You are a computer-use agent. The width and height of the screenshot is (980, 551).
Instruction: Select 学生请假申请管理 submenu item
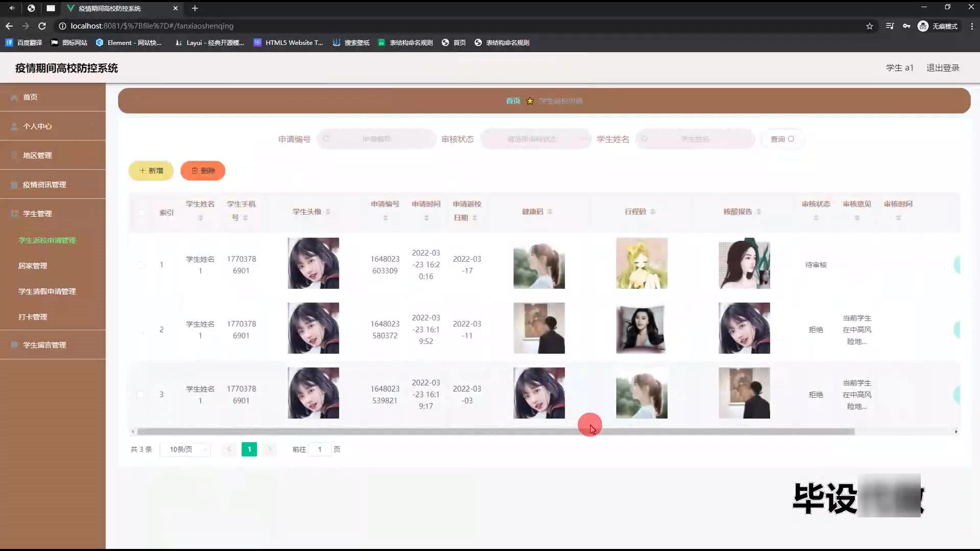[x=47, y=291]
